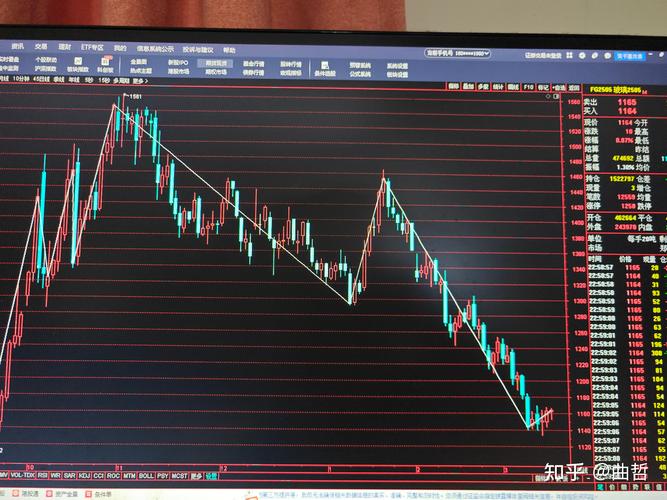Enable the BOLL indicator
The image size is (667, 500).
click(146, 475)
